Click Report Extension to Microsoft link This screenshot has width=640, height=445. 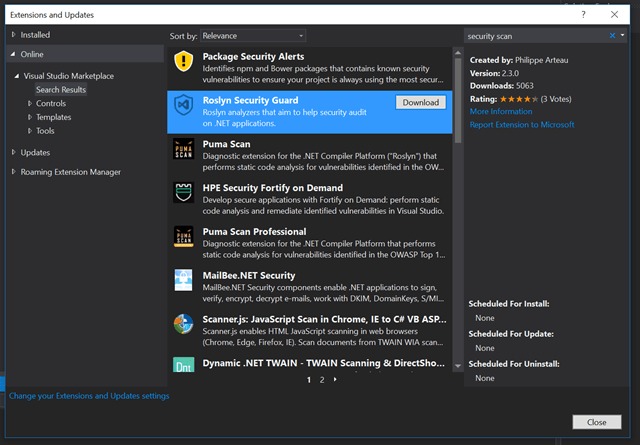pyautogui.click(x=522, y=125)
